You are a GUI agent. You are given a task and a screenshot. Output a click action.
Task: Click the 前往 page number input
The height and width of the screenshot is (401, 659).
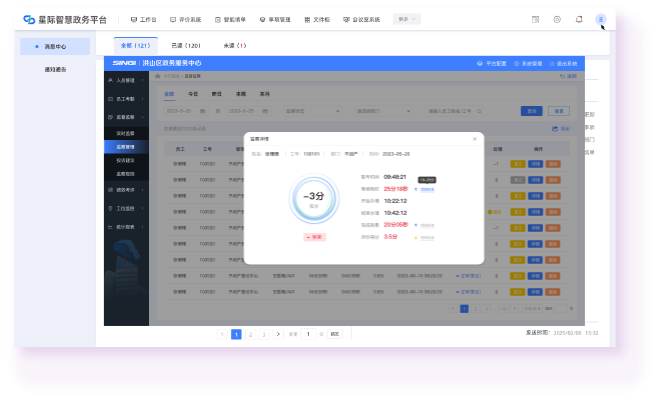308,334
